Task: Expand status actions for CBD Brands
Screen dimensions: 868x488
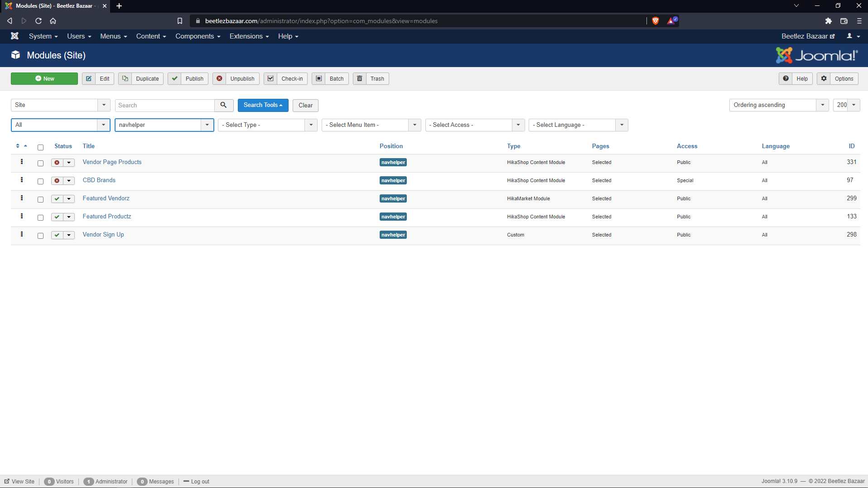Action: click(69, 181)
